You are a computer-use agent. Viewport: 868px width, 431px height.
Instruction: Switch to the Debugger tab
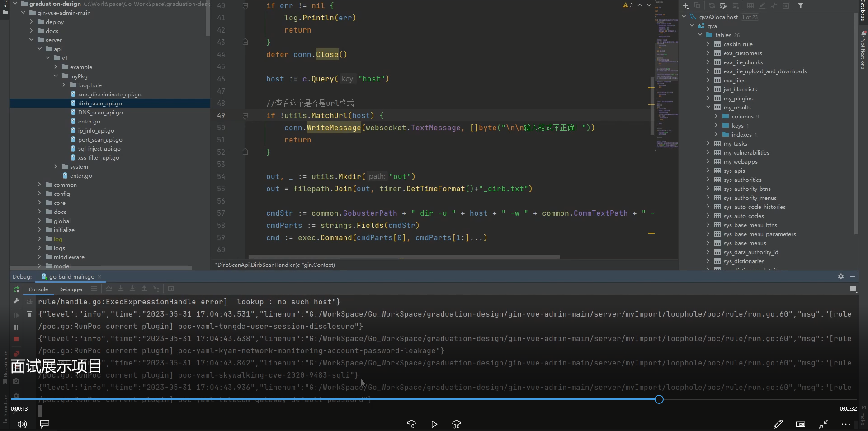(x=71, y=289)
